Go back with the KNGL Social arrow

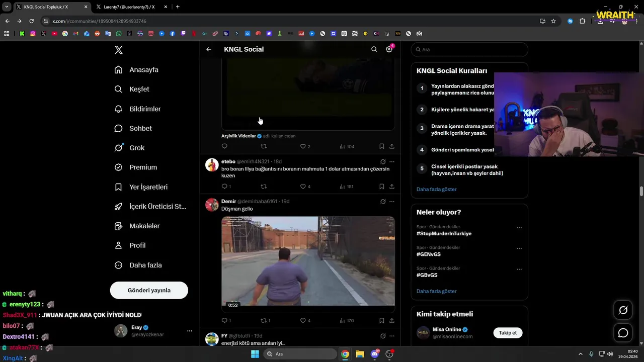(x=209, y=49)
